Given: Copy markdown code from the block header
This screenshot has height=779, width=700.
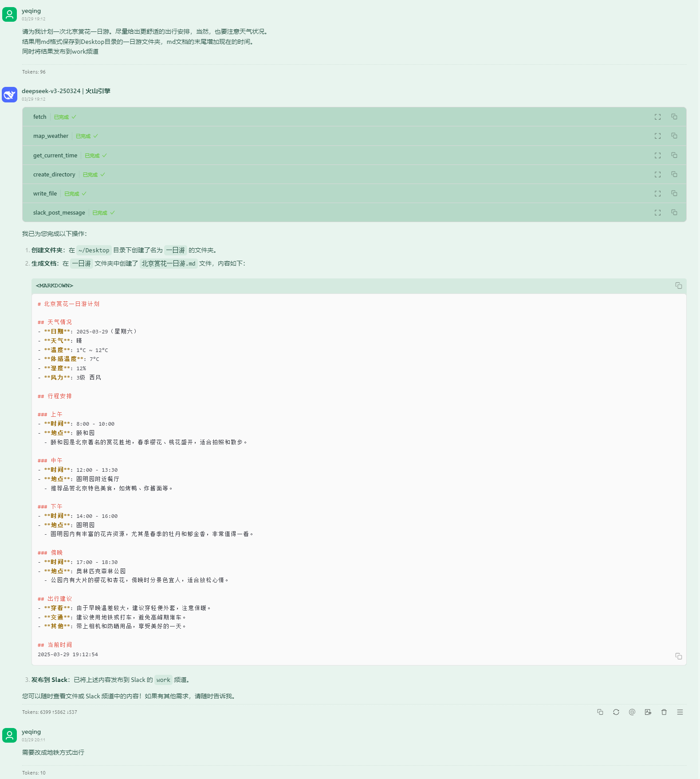Looking at the screenshot, I should pos(678,286).
